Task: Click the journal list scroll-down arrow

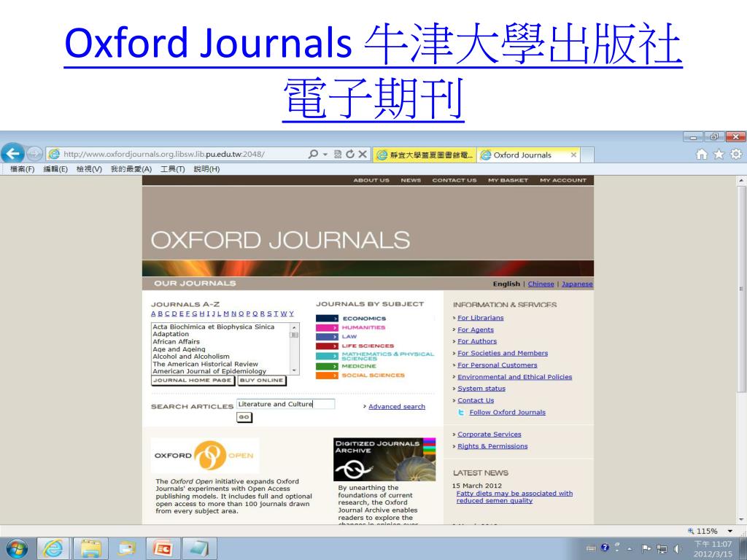Action: coord(295,370)
